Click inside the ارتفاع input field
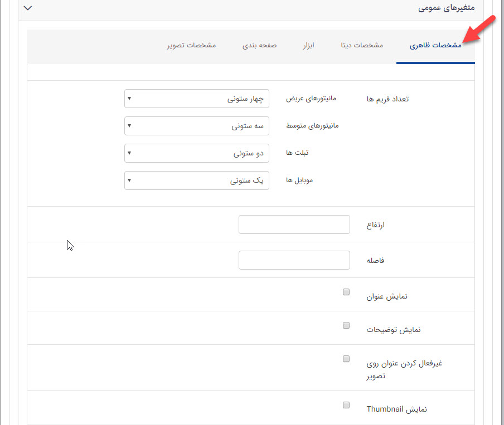504x425 pixels. (x=294, y=224)
